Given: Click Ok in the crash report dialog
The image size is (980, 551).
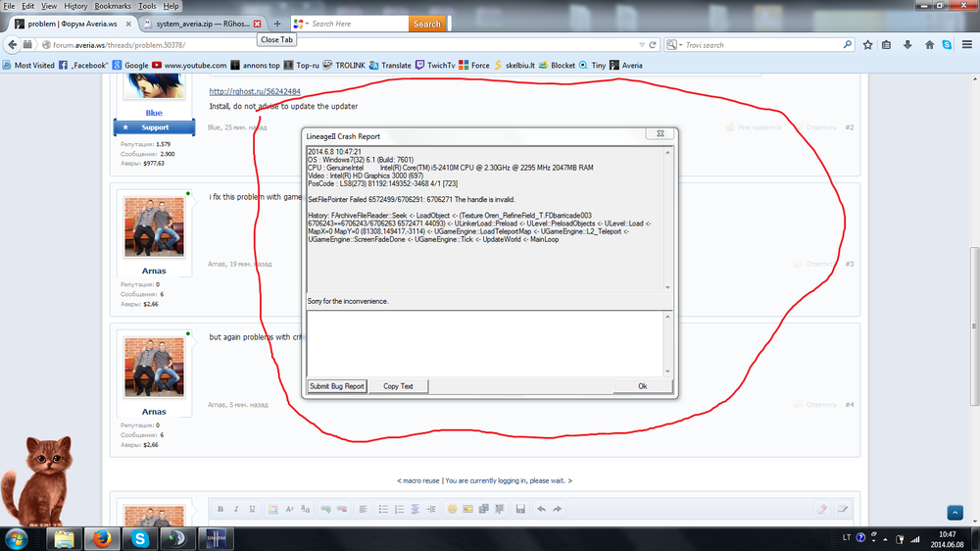Looking at the screenshot, I should tap(642, 386).
